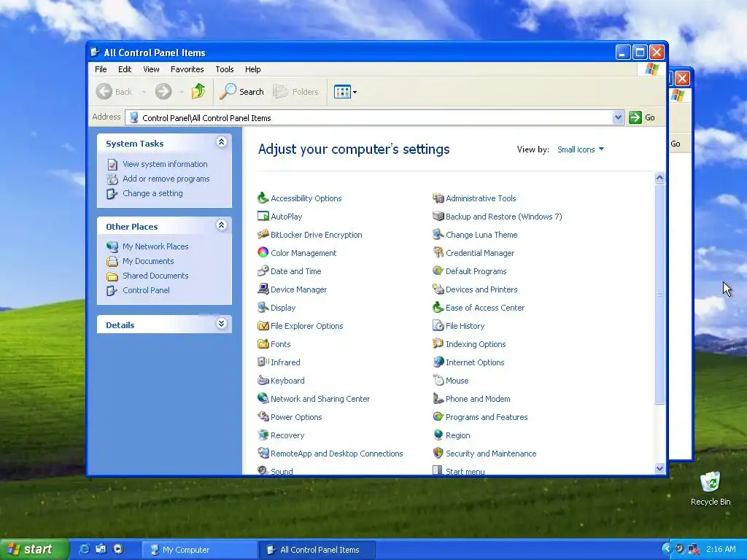Open the Indexing Options icon
This screenshot has width=747, height=560.
[438, 344]
